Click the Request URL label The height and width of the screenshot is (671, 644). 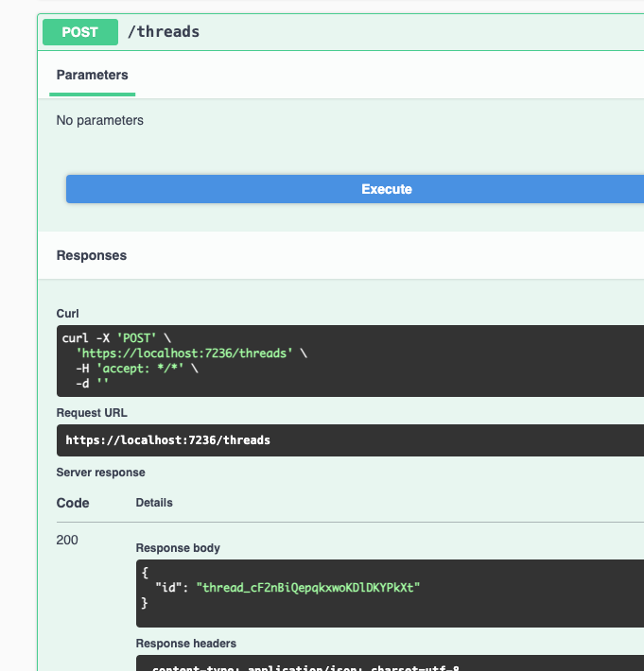(x=92, y=413)
